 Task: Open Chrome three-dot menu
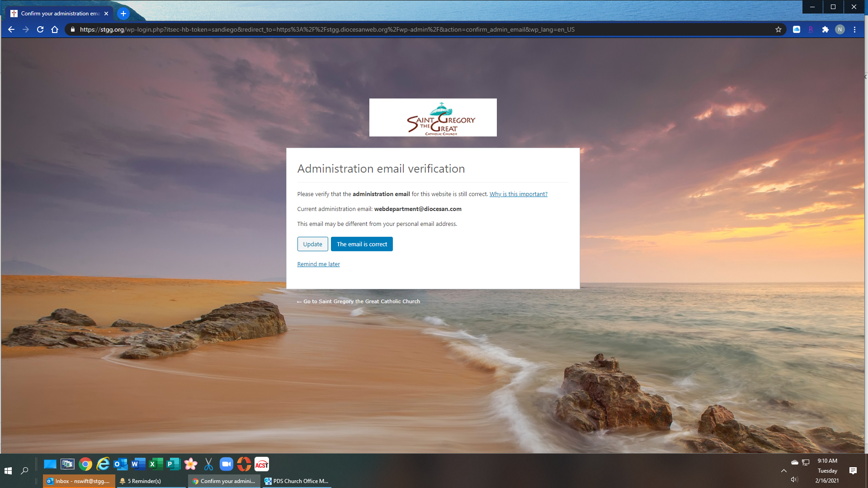(x=854, y=29)
